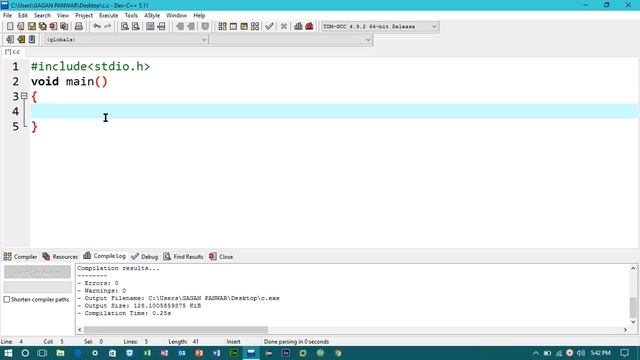The image size is (640, 360).
Task: Open the Project menu
Action: [x=84, y=16]
